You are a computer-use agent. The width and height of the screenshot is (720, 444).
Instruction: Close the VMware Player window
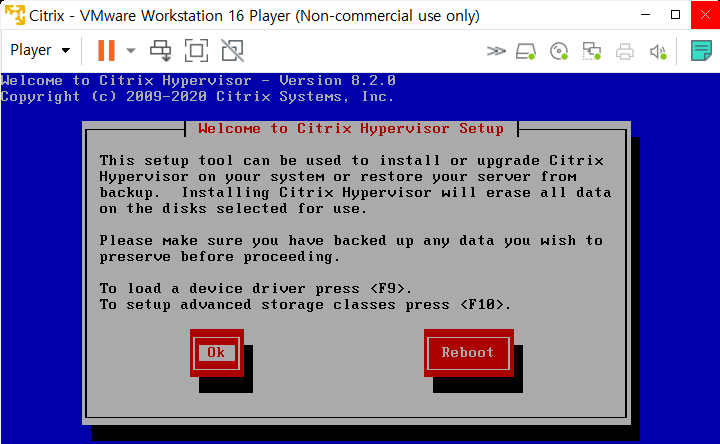pos(705,15)
